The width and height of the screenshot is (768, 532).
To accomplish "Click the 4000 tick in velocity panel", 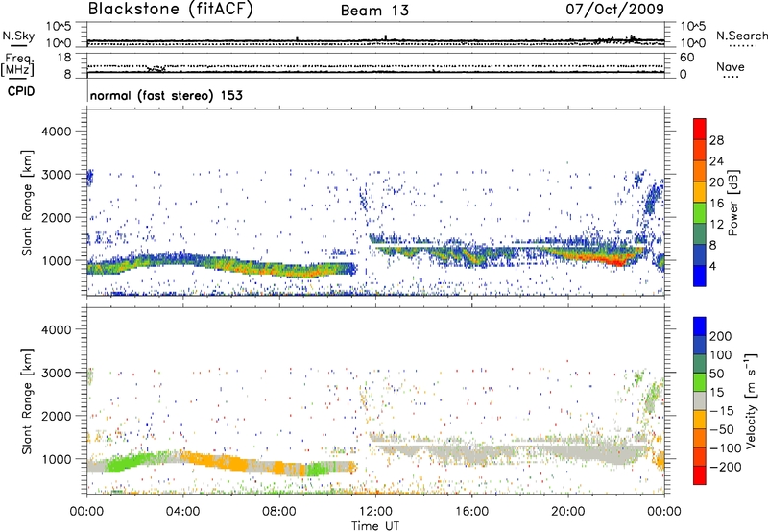I will 56,329.
